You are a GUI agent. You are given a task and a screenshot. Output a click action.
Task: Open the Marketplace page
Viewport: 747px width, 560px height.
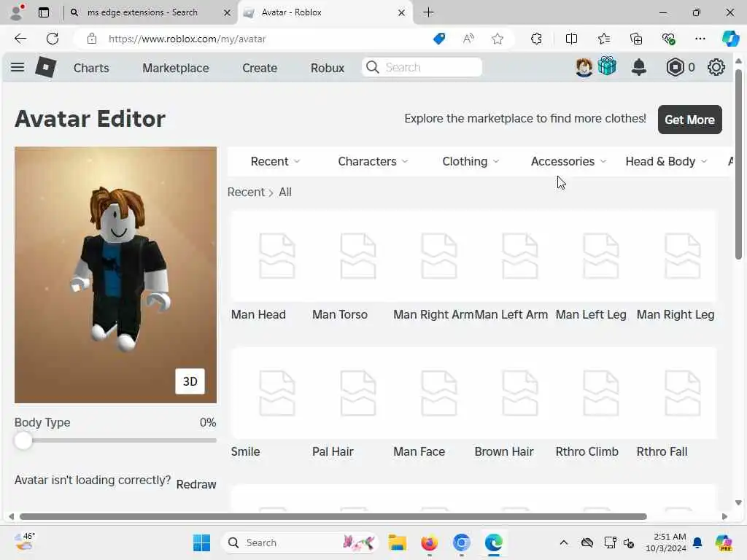pos(175,68)
